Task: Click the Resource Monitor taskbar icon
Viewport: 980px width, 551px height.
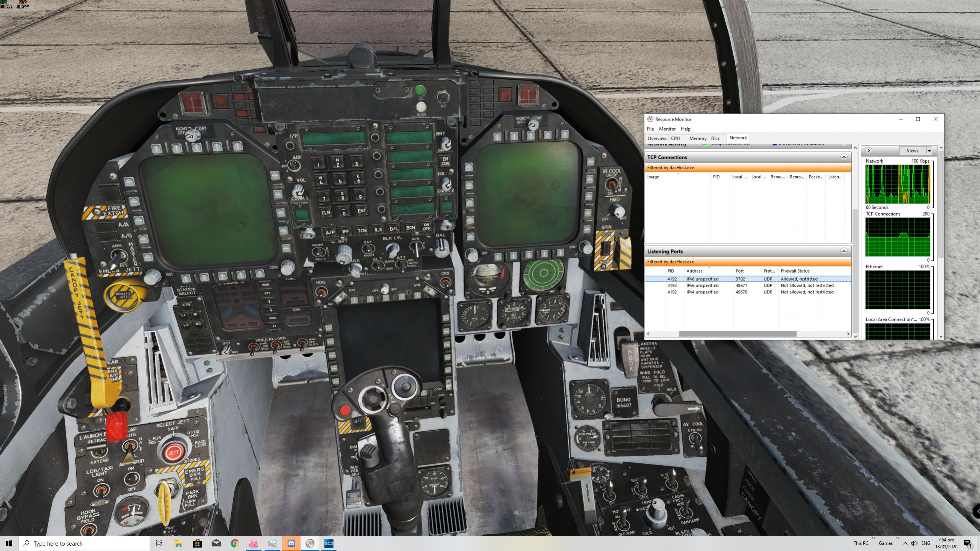Action: tap(310, 543)
